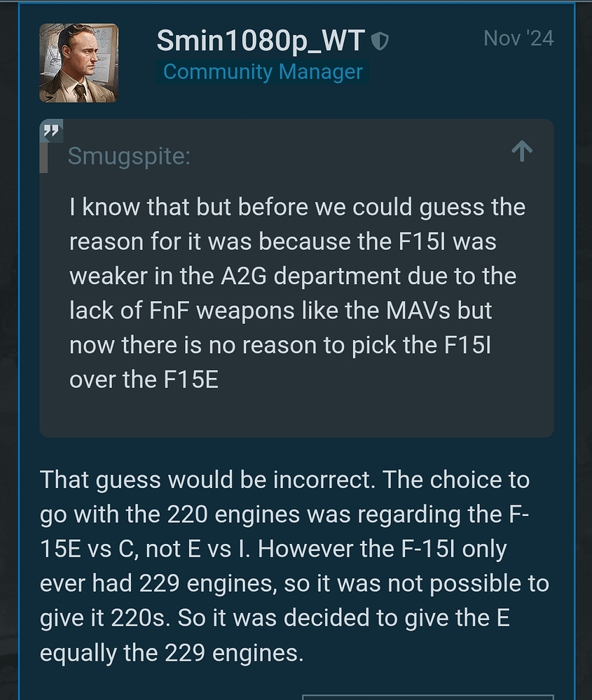Open the Nov '24 post date link
This screenshot has height=700, width=592.
pyautogui.click(x=518, y=38)
